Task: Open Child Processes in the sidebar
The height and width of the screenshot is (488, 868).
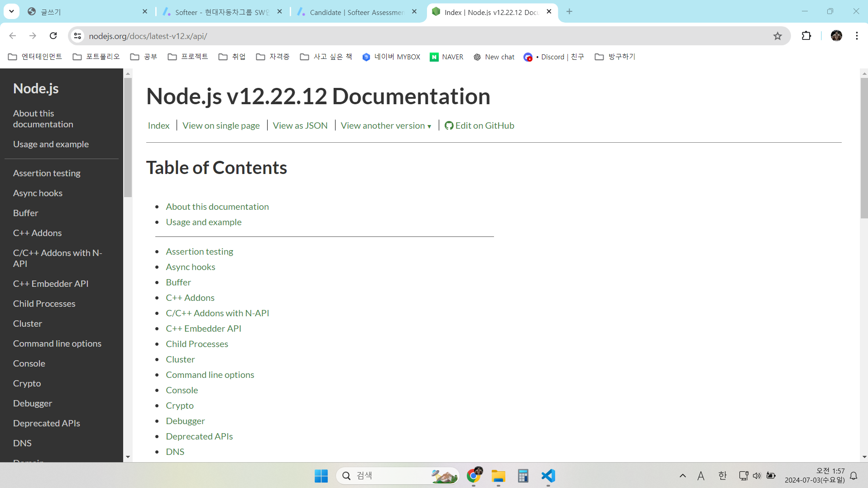Action: (x=44, y=304)
